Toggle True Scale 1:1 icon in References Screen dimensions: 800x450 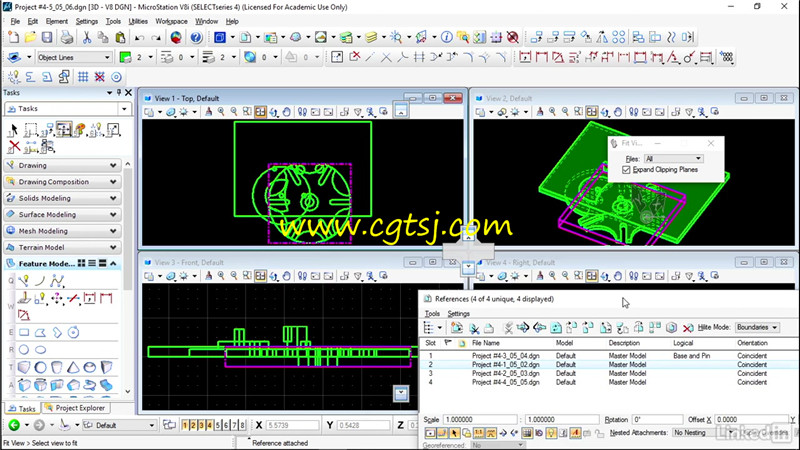pyautogui.click(x=479, y=433)
